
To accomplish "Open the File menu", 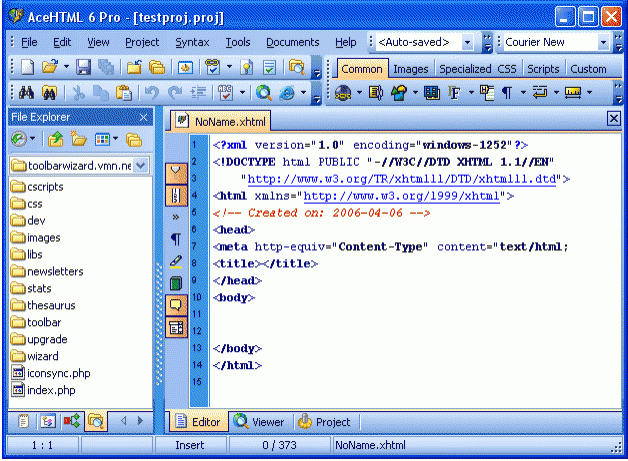I will coord(29,42).
